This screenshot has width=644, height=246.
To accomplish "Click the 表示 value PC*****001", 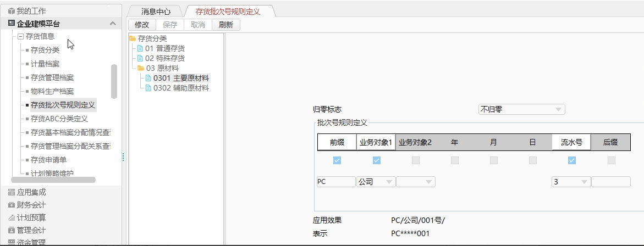I will pyautogui.click(x=410, y=234).
